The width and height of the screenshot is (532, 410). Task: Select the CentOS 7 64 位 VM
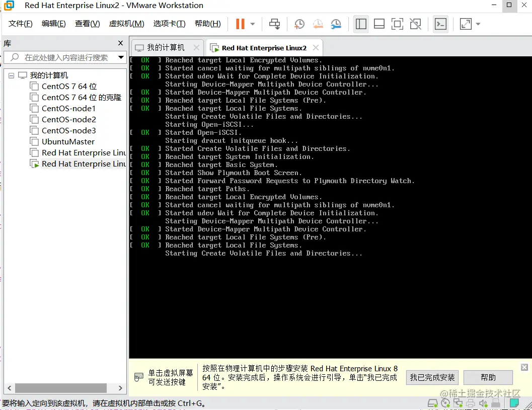pos(69,87)
